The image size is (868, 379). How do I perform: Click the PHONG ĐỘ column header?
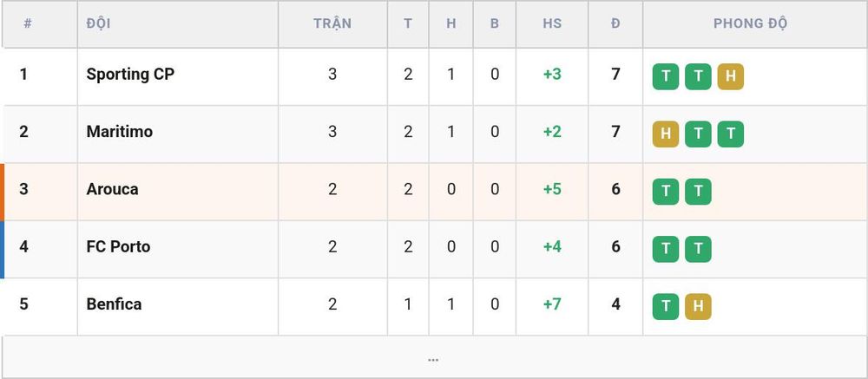[x=750, y=23]
